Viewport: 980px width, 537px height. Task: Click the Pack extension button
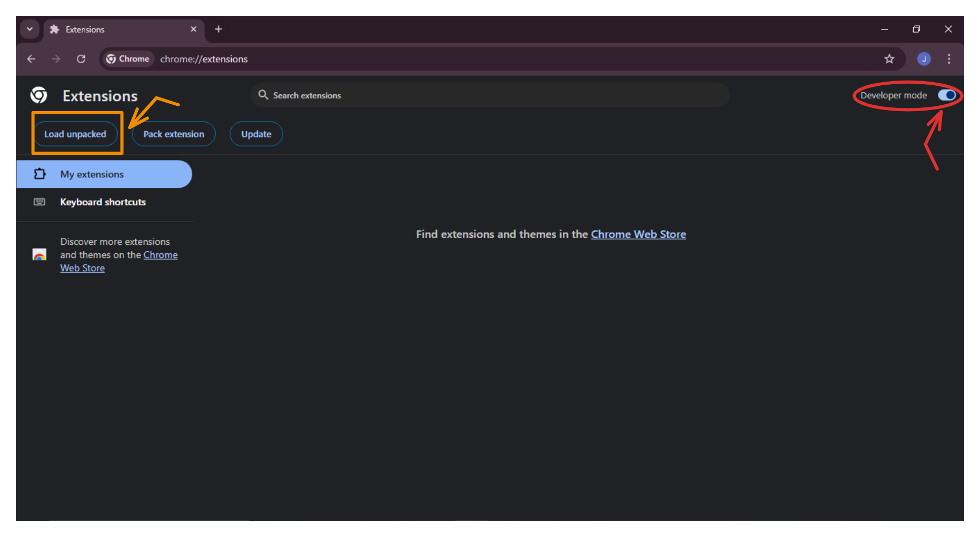point(173,134)
